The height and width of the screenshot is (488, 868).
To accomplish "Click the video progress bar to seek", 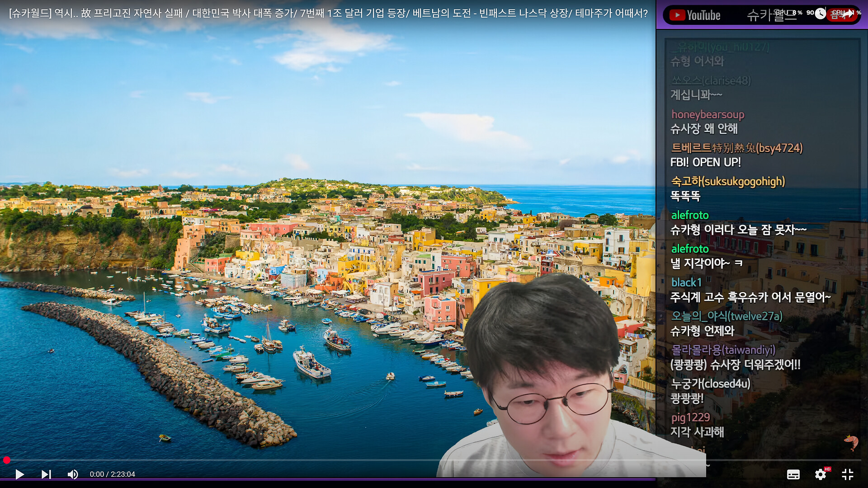I will 316,460.
